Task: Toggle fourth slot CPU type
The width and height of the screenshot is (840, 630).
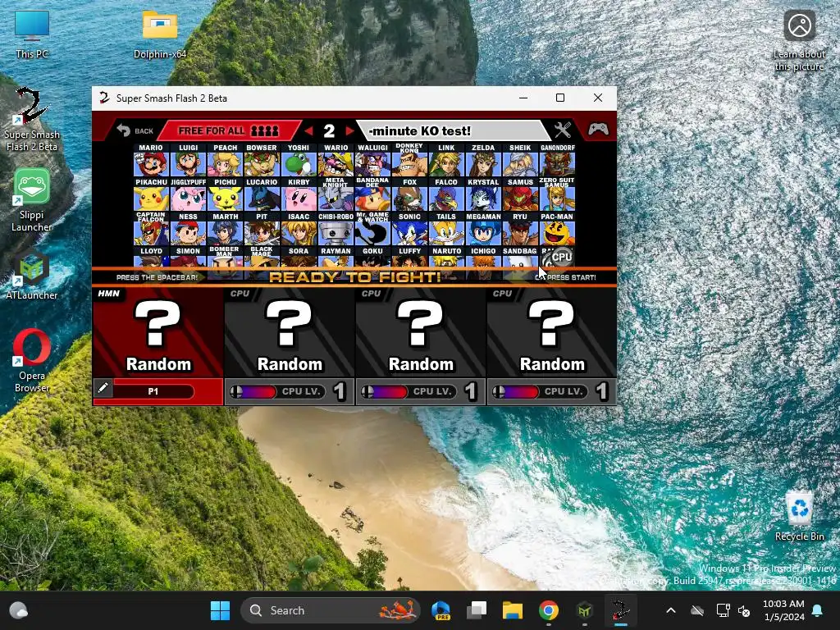Action: coord(502,294)
